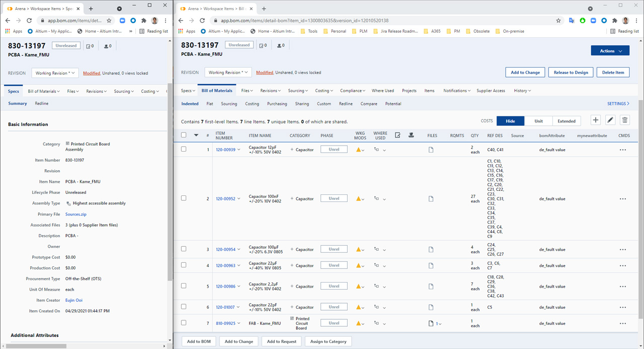Viewport: 644px width, 349px height.
Task: Tick the checkbox on the FAB - Kame_FMU row
Action: pyautogui.click(x=184, y=323)
